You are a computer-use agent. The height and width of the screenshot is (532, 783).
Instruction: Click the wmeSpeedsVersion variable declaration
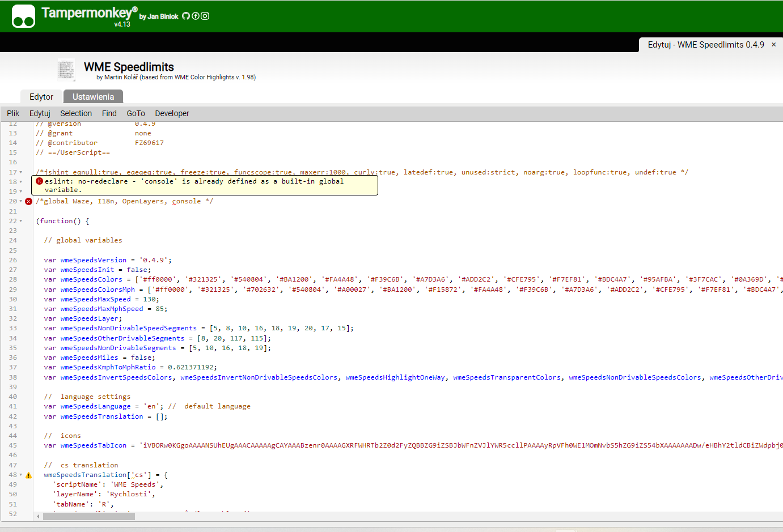(x=108, y=260)
